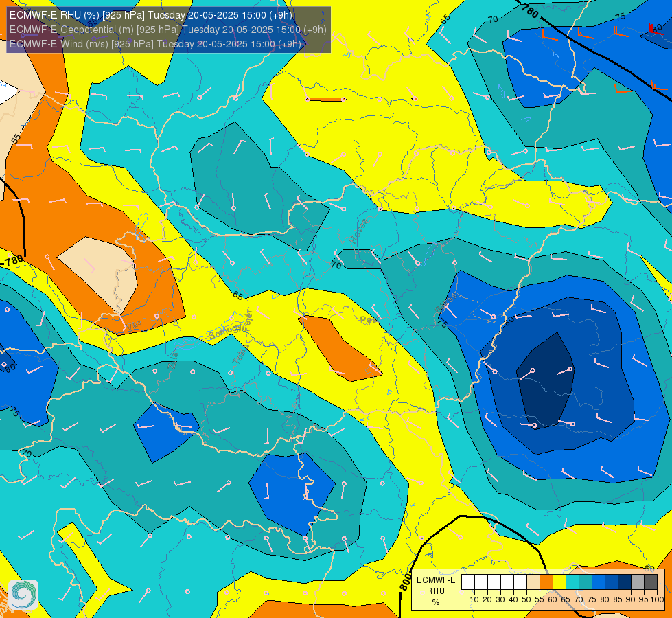The height and width of the screenshot is (618, 672).
Task: Pick the dark gray 95-100% legend swatch
Action: pos(651,582)
